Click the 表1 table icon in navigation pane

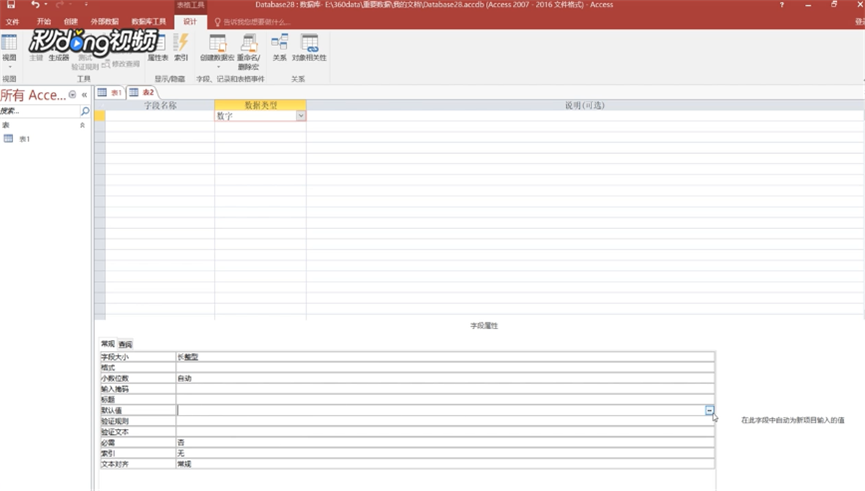coord(8,139)
